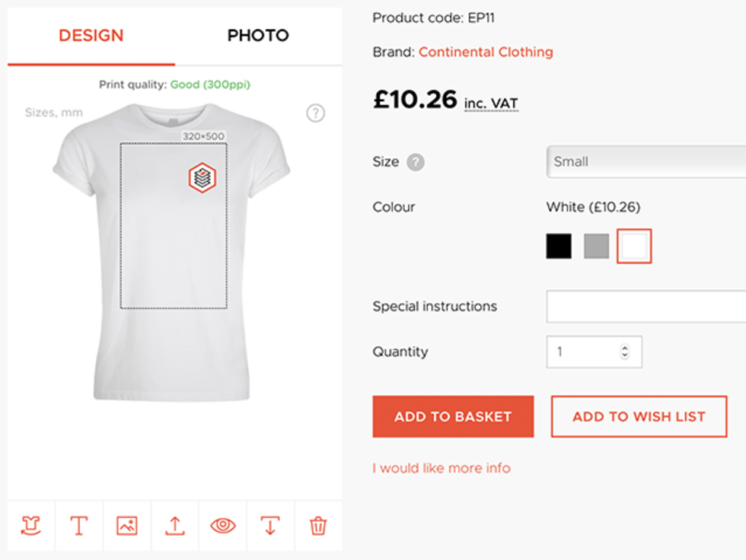This screenshot has width=746, height=560.
Task: Open the 'I would like more info' link
Action: click(x=440, y=469)
